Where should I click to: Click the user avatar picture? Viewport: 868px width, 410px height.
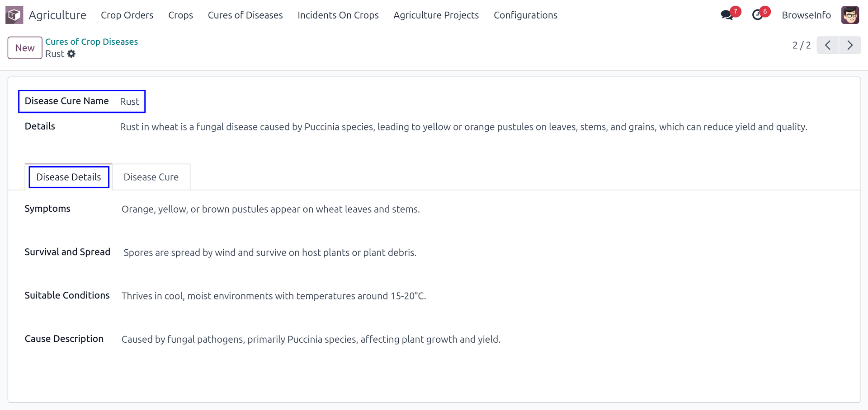tap(850, 15)
